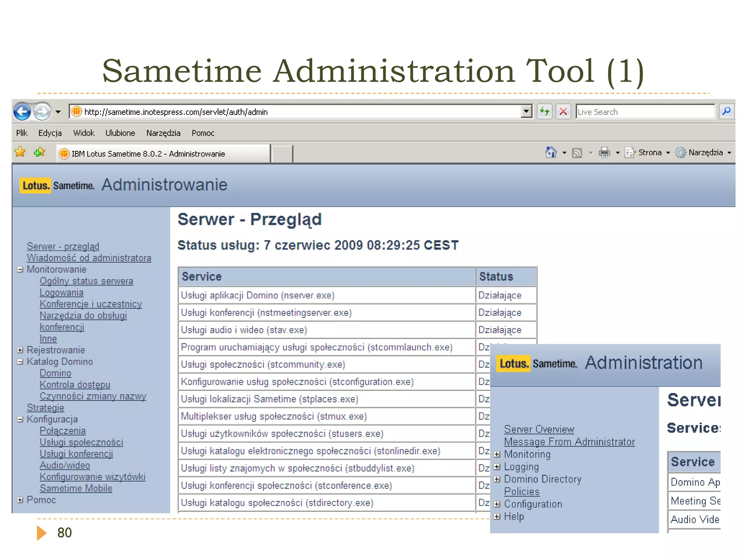
Task: Open Ogólny status serwera link
Action: pos(86,281)
